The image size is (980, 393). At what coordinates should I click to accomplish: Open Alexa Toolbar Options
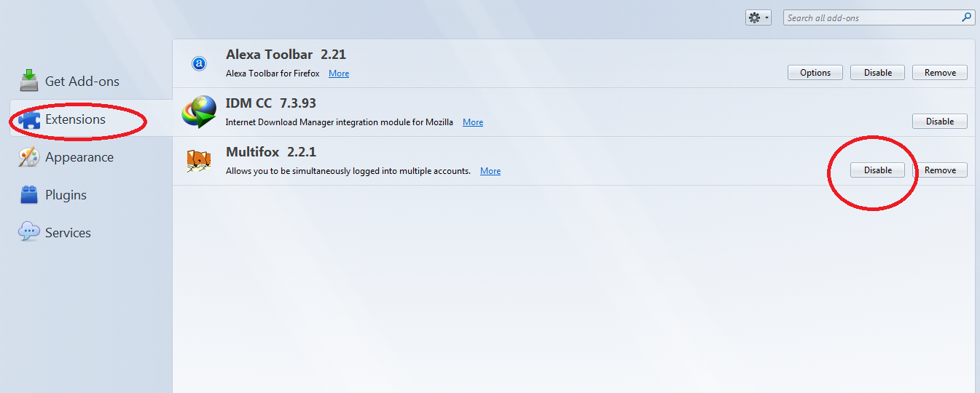click(815, 73)
